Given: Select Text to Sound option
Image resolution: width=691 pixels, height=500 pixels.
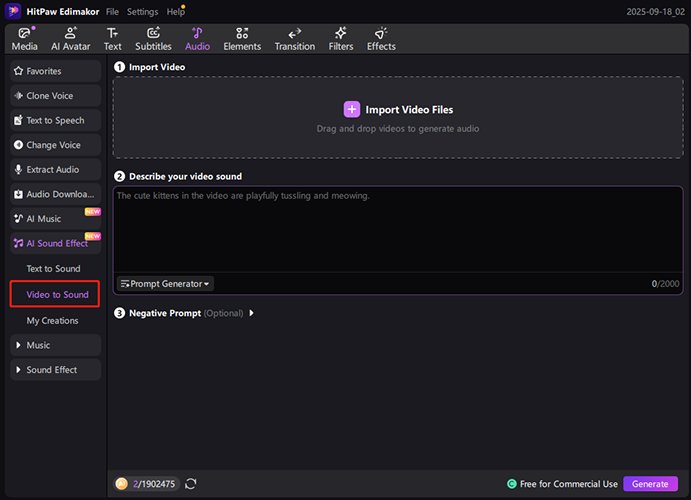Looking at the screenshot, I should (54, 269).
